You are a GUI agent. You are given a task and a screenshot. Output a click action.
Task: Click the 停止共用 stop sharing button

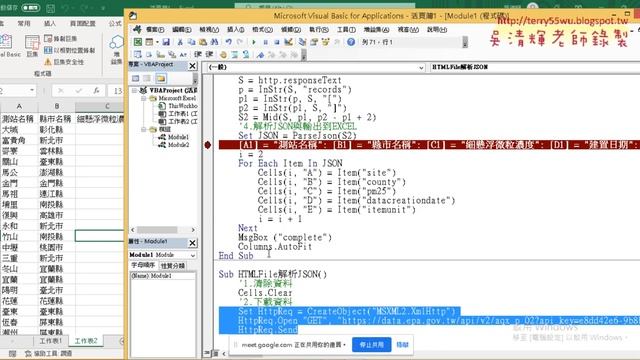(371, 345)
